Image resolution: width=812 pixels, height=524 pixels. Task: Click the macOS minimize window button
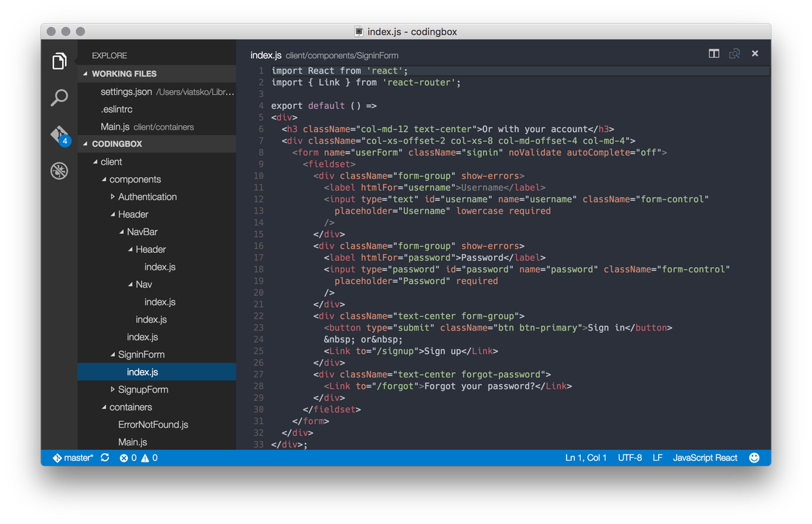click(66, 32)
